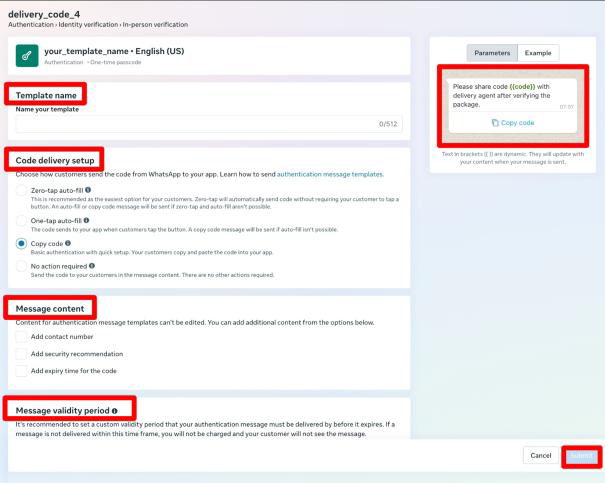Enable Add contact number checkbox
605x483 pixels.
[x=21, y=337]
